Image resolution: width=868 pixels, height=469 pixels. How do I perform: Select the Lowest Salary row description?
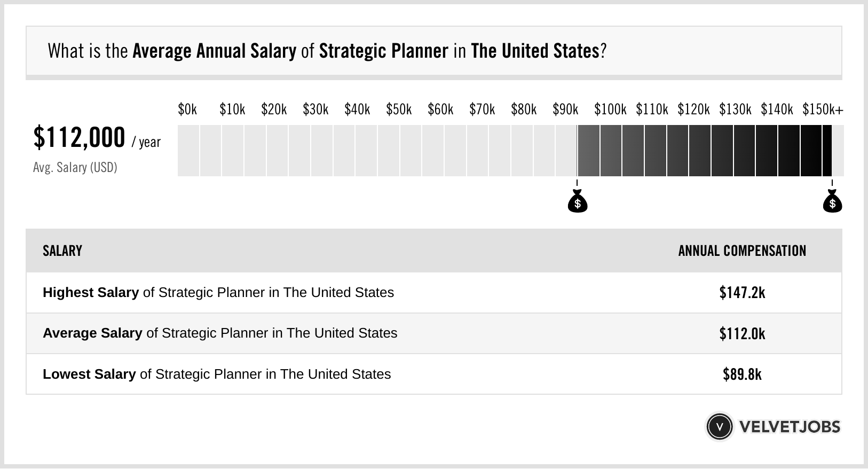[x=217, y=374]
